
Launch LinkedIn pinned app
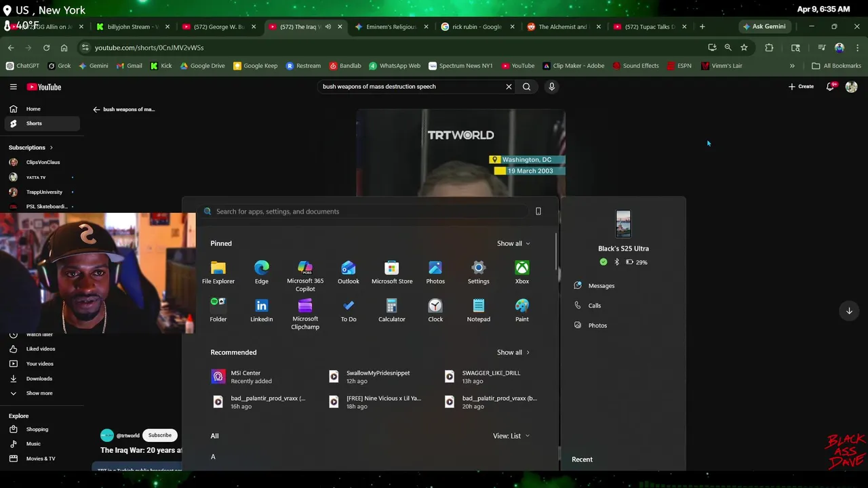[262, 310]
